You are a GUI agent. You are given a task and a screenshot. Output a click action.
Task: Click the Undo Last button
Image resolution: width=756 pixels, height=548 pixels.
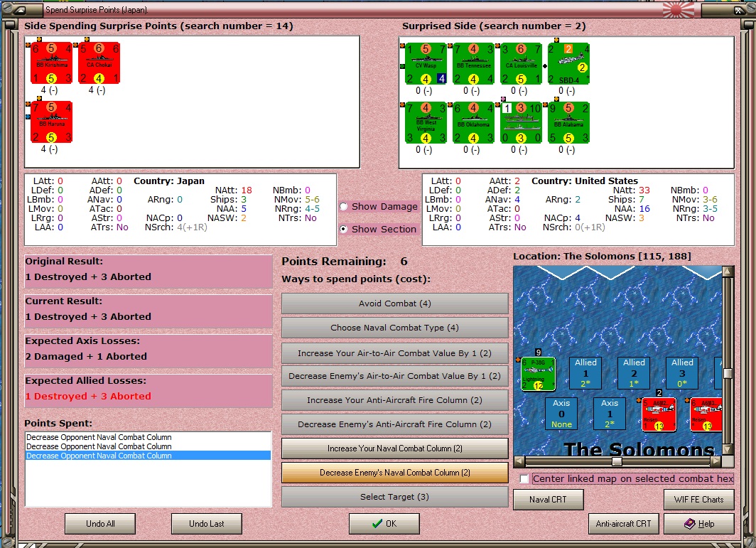coord(206,524)
